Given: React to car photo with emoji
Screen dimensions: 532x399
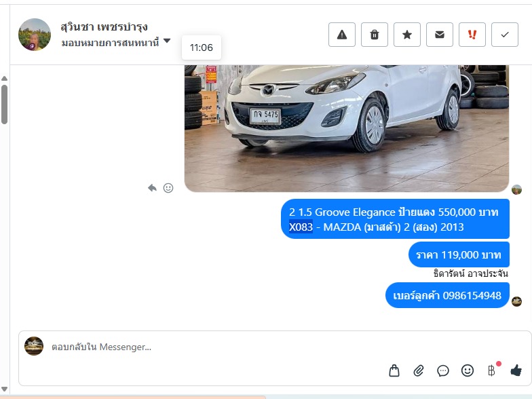Looking at the screenshot, I should click(168, 187).
